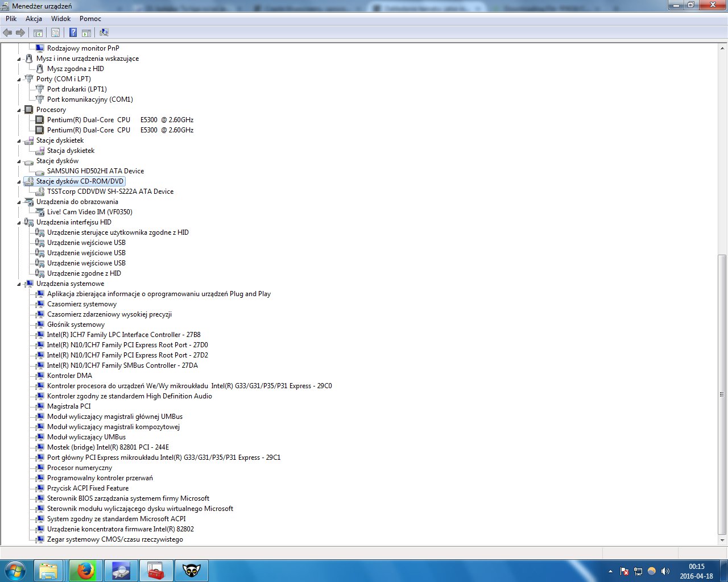
Task: Open the Pomoc menu
Action: coord(90,19)
